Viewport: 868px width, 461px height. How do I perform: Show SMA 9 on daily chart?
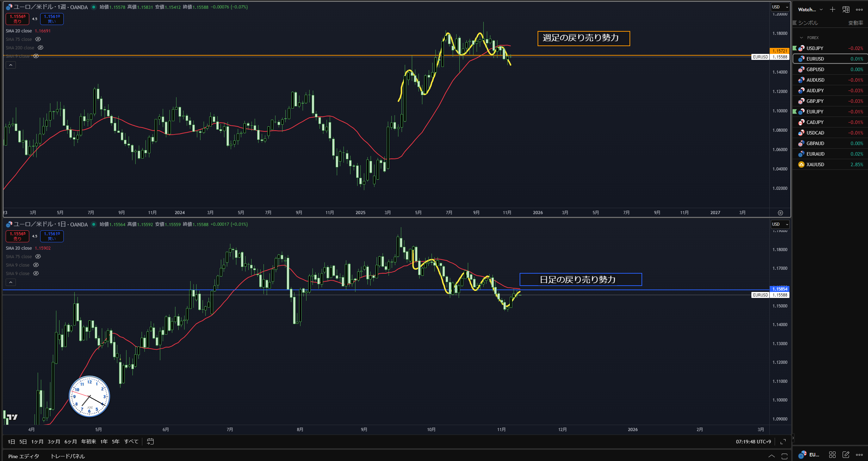pyautogui.click(x=36, y=265)
